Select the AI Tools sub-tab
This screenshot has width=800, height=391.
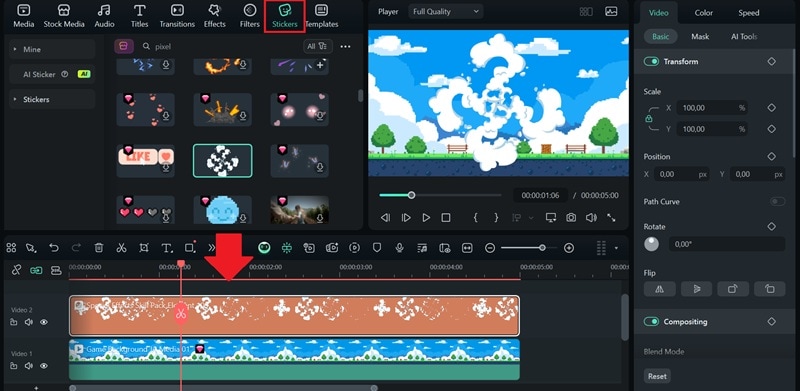(x=744, y=36)
